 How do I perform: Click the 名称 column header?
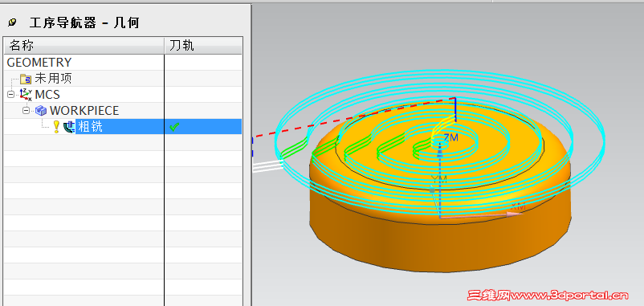coord(84,46)
